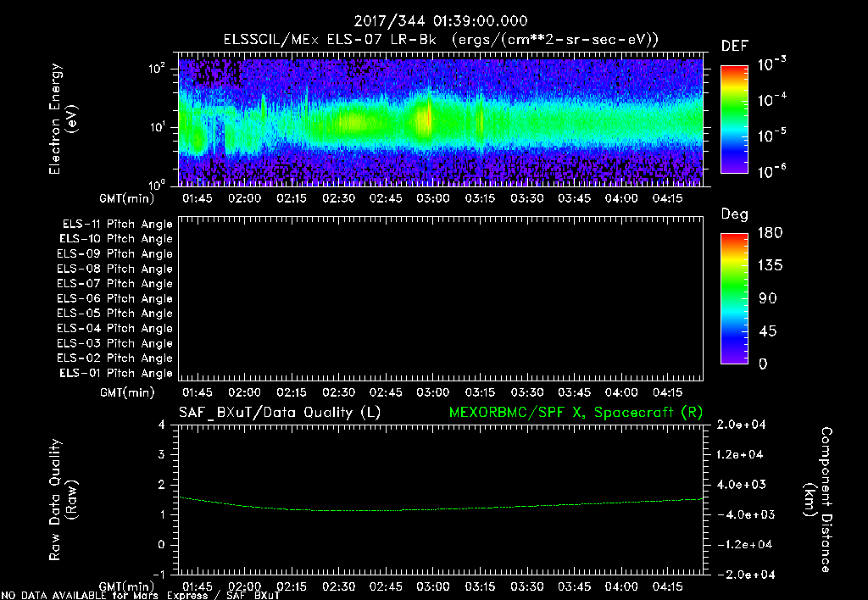Screen dimensions: 868x600
Task: Click the -1.2e+04 right axis value
Action: click(744, 545)
